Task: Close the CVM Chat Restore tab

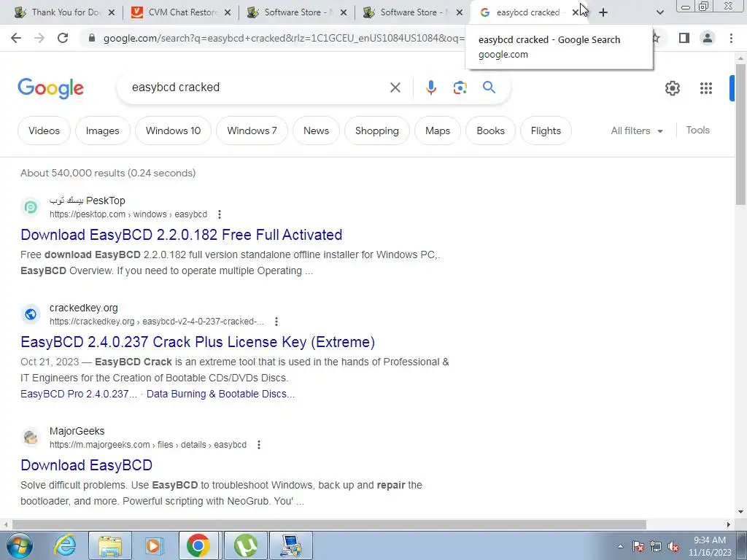Action: tap(228, 13)
